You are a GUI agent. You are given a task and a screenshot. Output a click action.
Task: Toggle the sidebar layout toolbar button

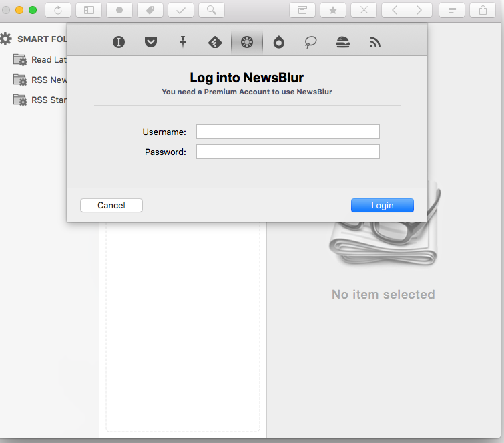click(x=89, y=10)
